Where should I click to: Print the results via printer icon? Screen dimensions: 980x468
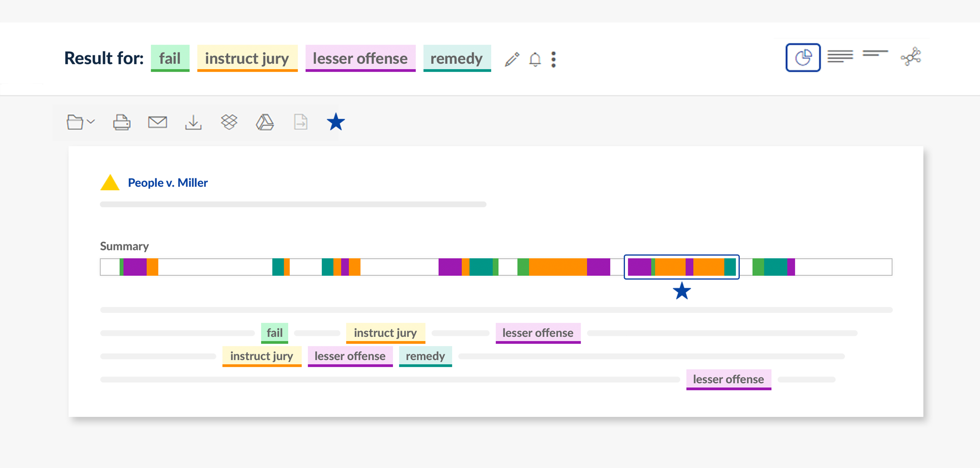[122, 122]
